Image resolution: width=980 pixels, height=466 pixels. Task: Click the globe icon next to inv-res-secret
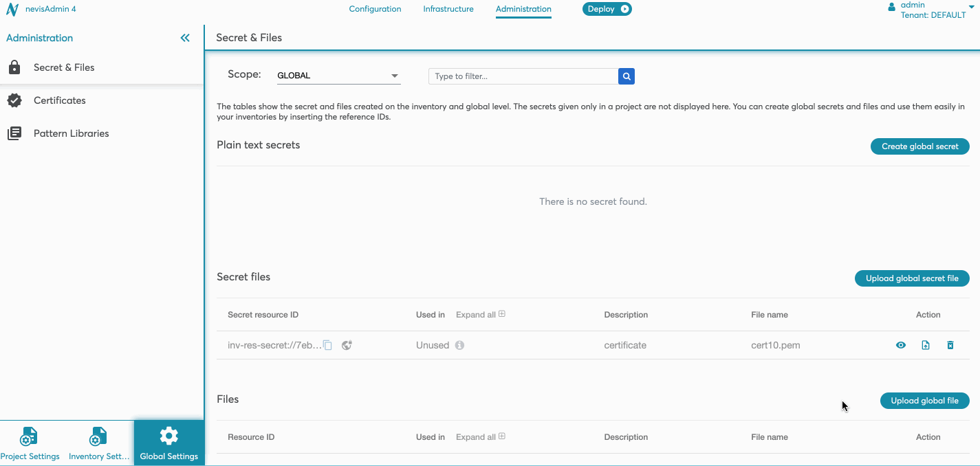point(347,345)
